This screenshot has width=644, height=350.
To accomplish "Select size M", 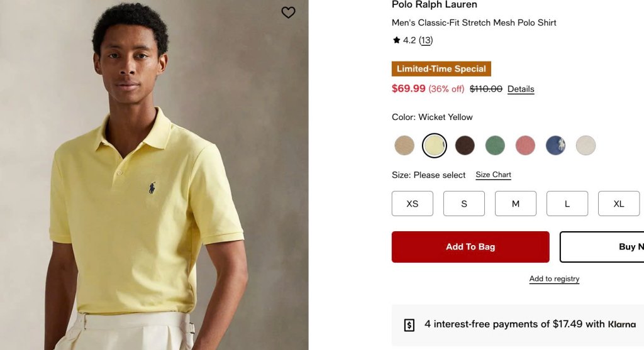I will [516, 204].
